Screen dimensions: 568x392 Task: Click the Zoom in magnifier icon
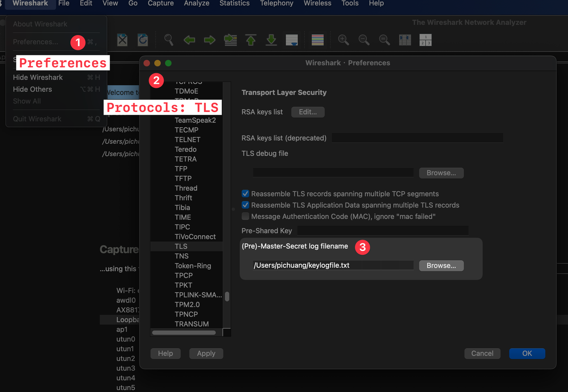343,40
